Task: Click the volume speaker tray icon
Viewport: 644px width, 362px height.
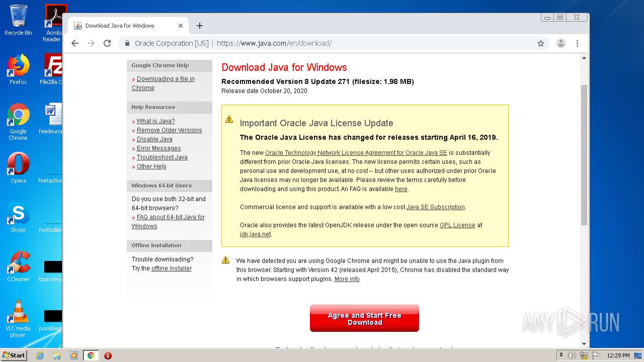Action: 572,355
